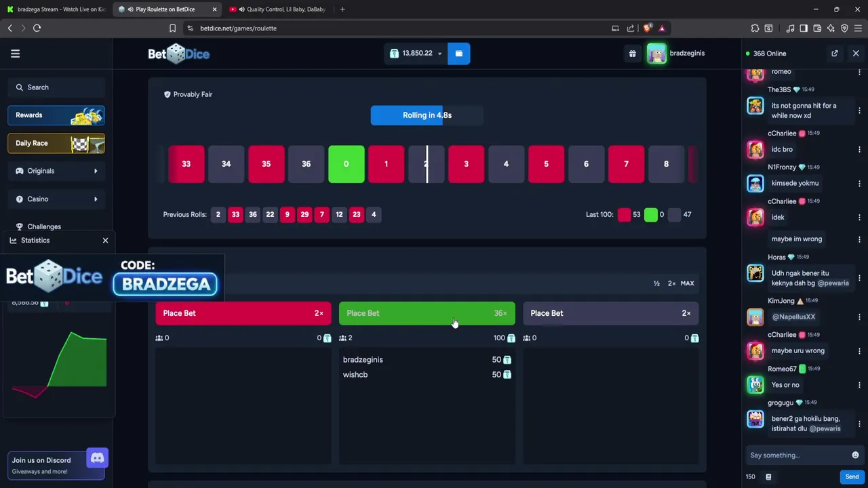Go back in browser history

click(9, 28)
